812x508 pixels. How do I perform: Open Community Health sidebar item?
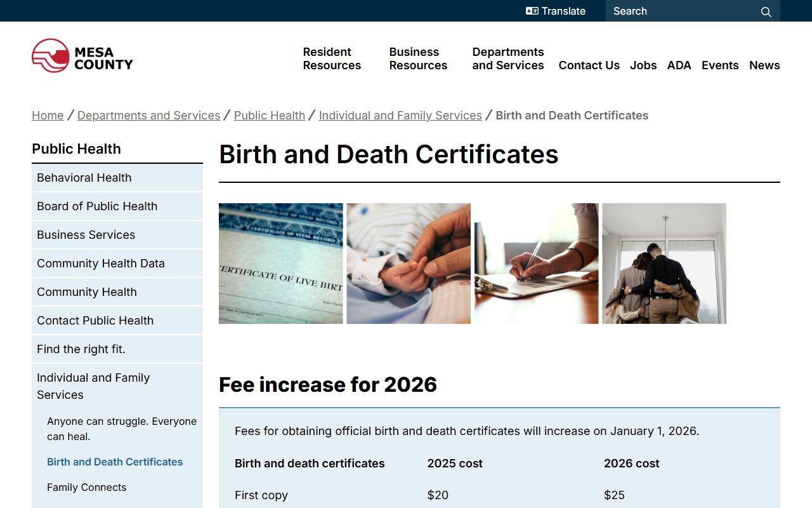pyautogui.click(x=117, y=292)
